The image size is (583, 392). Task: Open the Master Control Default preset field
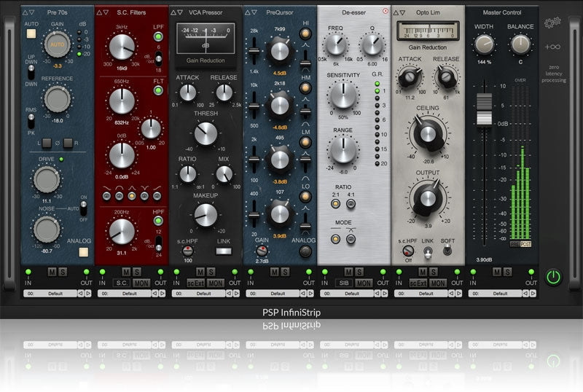click(x=495, y=294)
